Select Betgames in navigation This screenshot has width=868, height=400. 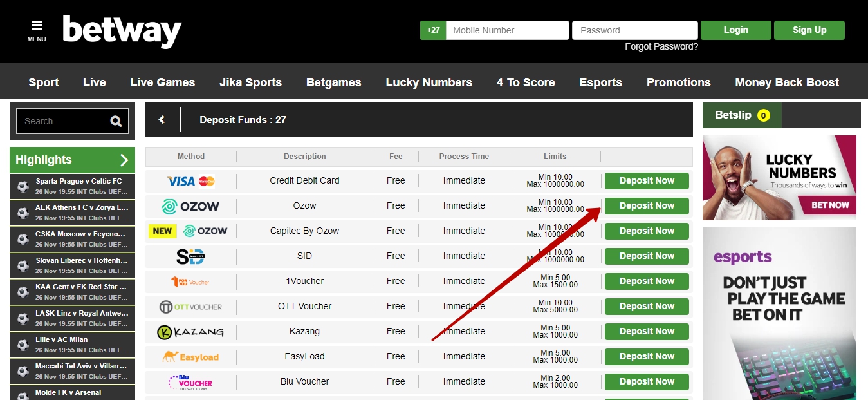point(333,82)
